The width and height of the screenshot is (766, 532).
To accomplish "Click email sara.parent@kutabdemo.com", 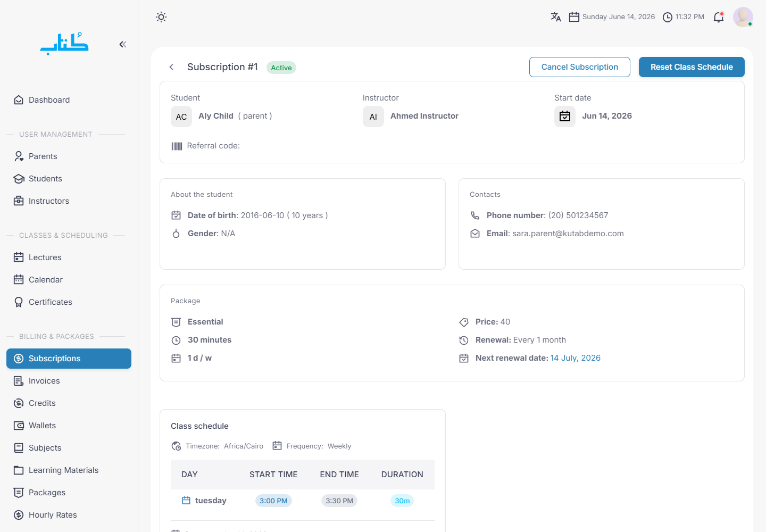I will click(x=568, y=234).
